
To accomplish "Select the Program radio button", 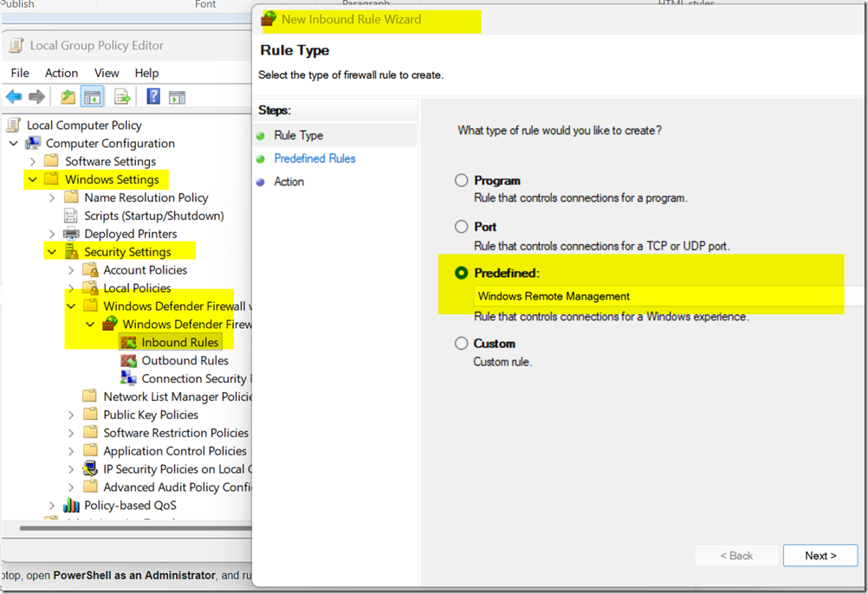I will (461, 180).
